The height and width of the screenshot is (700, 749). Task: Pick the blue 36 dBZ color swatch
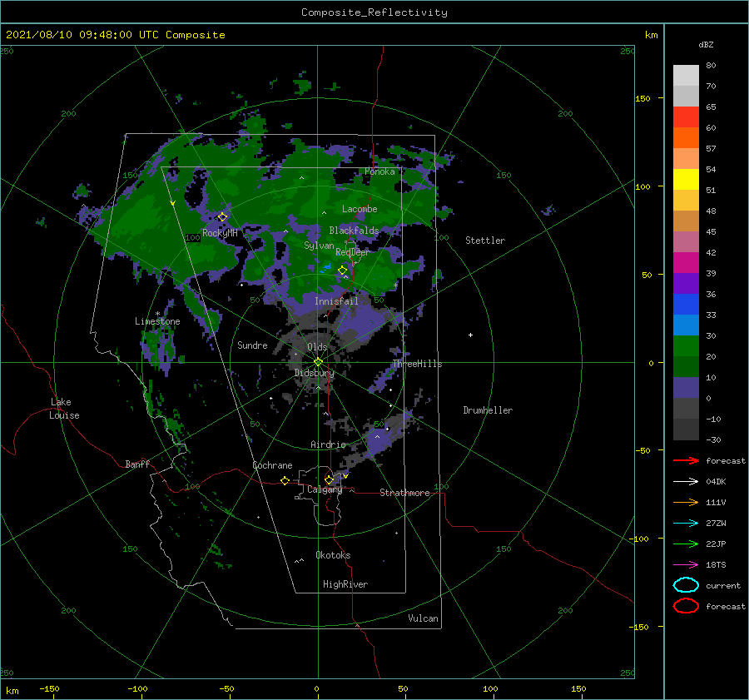click(686, 304)
